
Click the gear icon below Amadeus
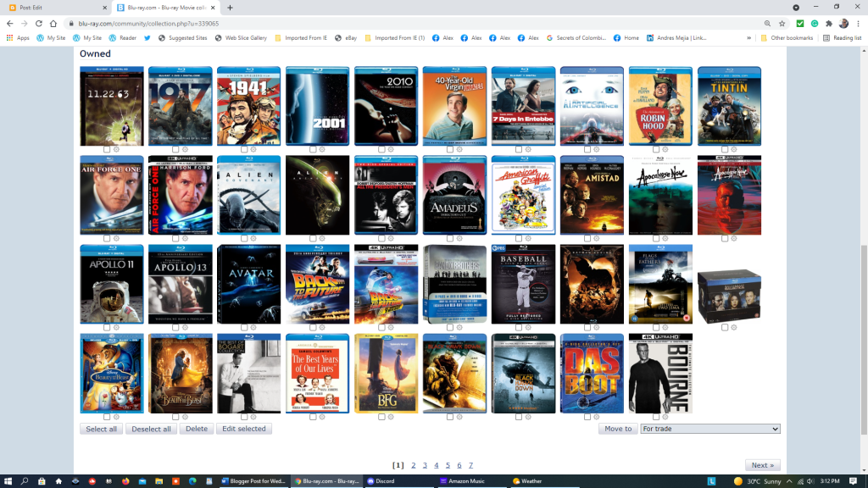459,238
